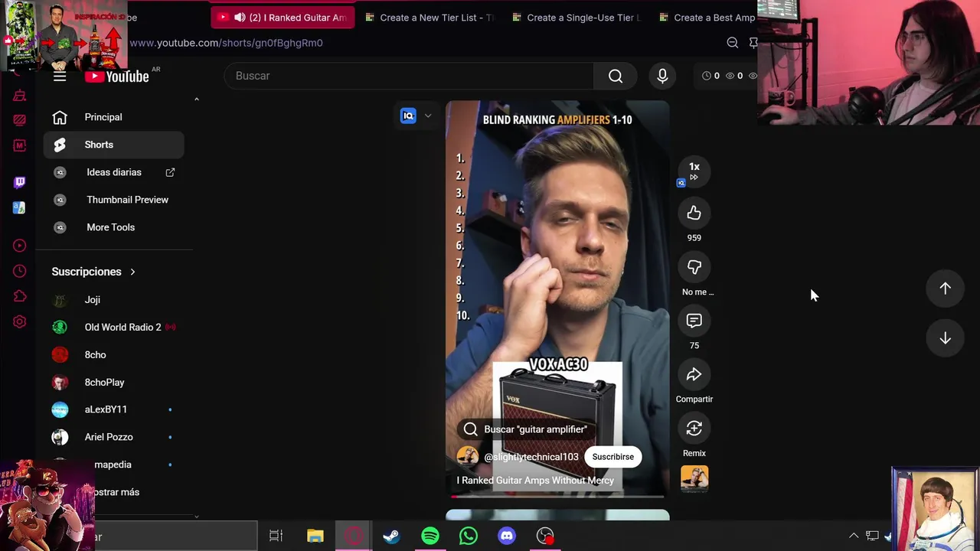Open comments on the Short
This screenshot has height=551, width=980.
694,321
